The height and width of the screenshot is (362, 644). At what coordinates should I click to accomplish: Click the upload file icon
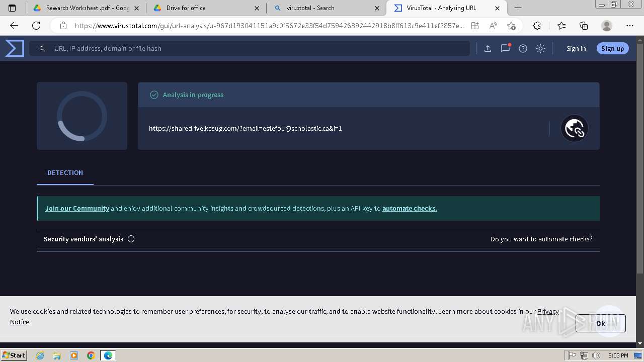pos(488,48)
